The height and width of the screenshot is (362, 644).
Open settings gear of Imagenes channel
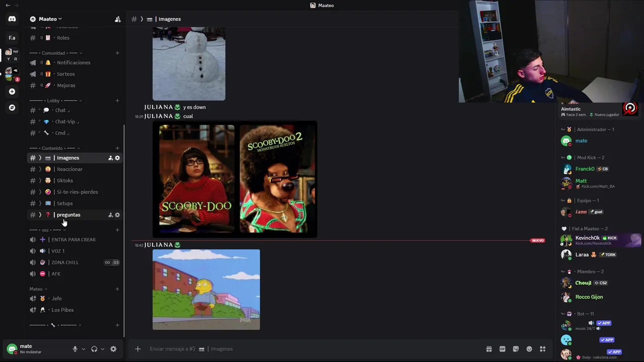click(x=118, y=158)
